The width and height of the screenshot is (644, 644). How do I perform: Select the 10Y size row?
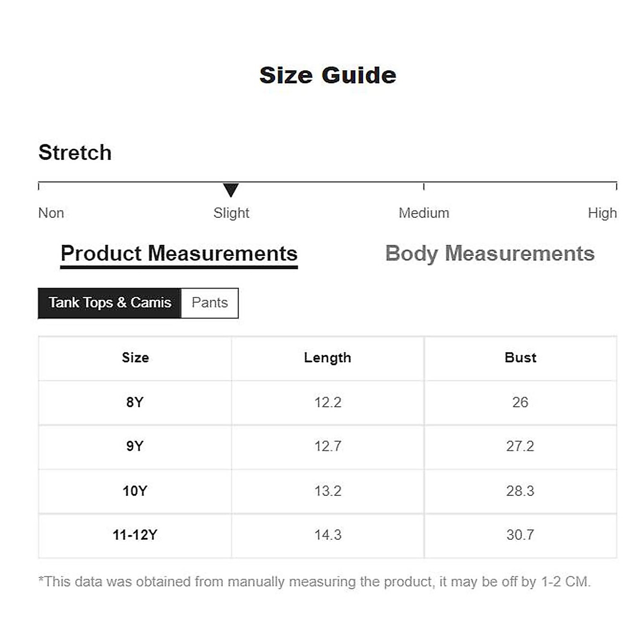[135, 491]
